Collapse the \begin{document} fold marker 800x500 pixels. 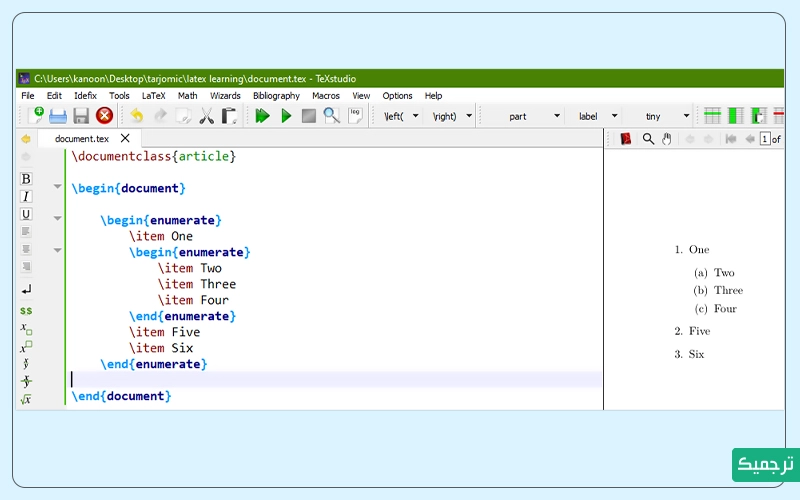57,187
